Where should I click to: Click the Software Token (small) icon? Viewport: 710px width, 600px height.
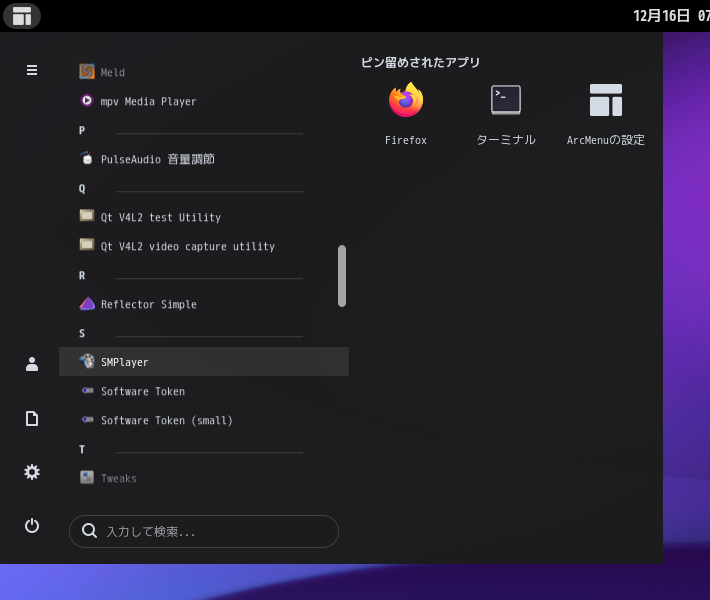pyautogui.click(x=87, y=419)
